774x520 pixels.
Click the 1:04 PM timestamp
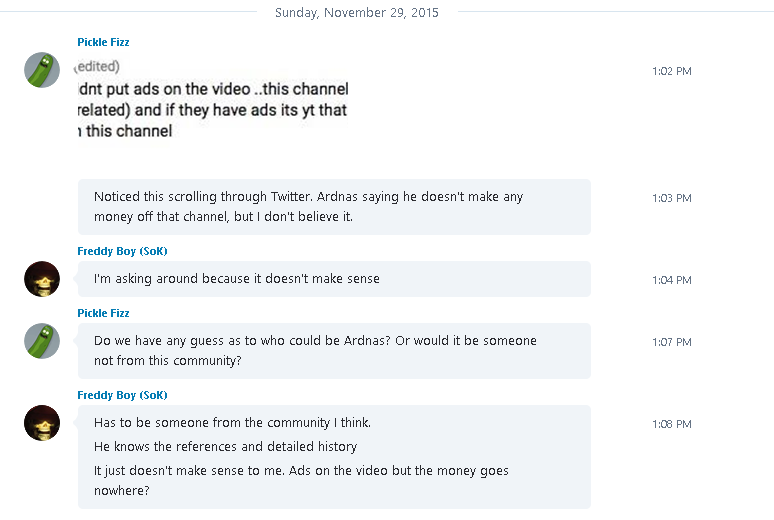[672, 280]
